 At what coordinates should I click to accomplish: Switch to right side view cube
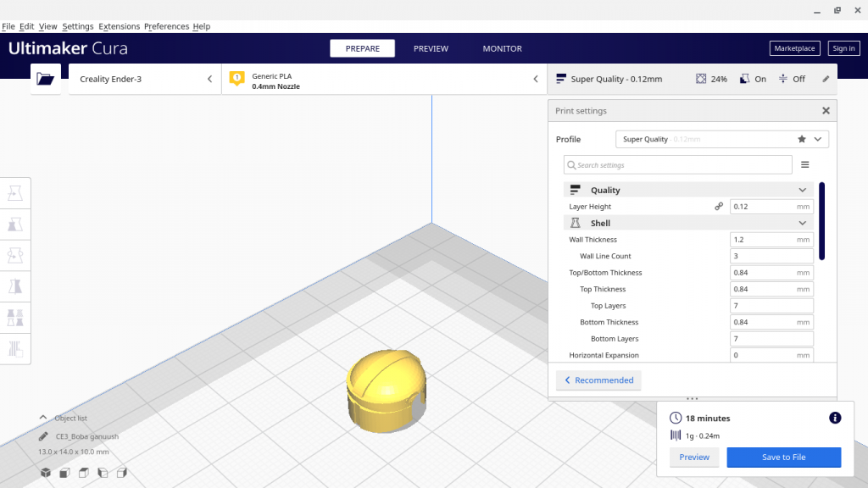(122, 473)
